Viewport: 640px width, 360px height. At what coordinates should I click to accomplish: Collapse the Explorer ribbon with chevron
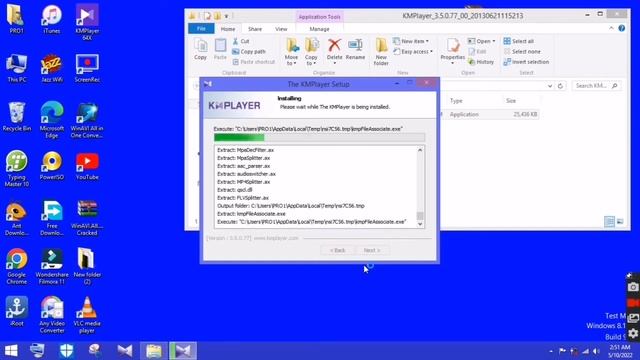click(x=611, y=28)
